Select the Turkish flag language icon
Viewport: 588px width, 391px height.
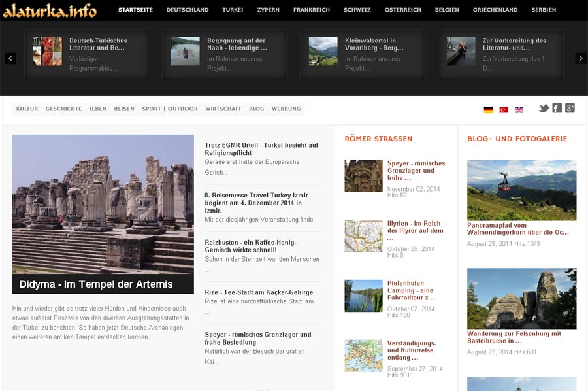click(x=504, y=110)
